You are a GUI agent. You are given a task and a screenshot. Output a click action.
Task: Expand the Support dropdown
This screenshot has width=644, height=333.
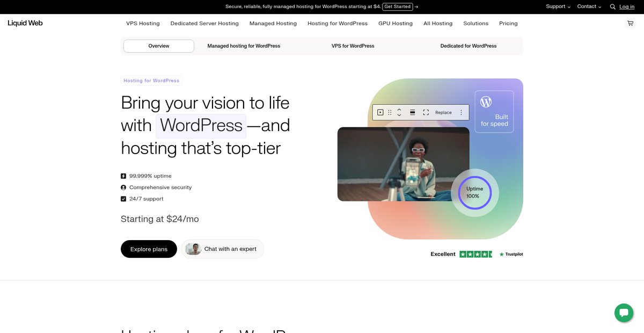click(559, 6)
